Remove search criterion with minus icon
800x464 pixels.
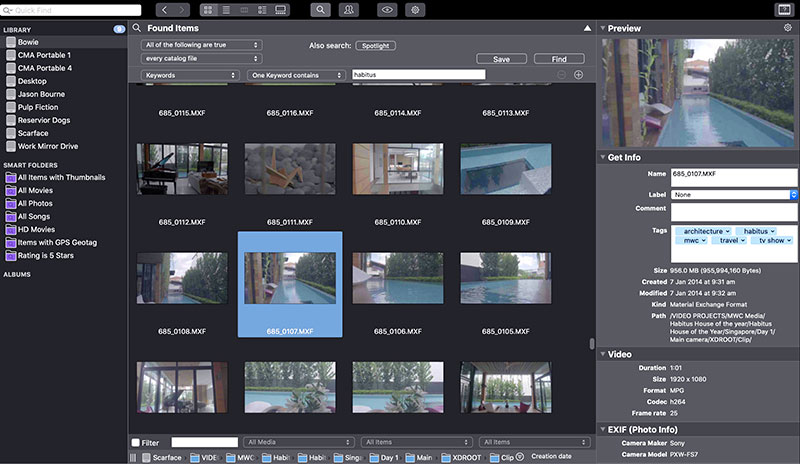[561, 75]
